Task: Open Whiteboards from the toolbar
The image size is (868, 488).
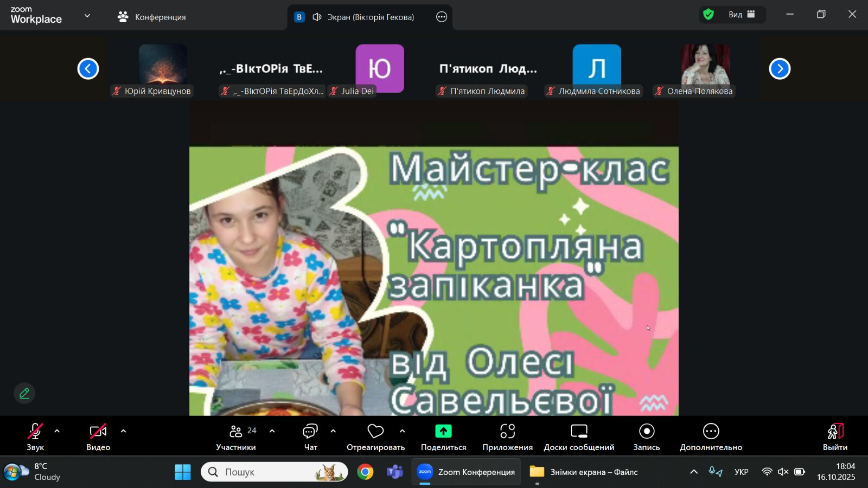Action: coord(579,432)
